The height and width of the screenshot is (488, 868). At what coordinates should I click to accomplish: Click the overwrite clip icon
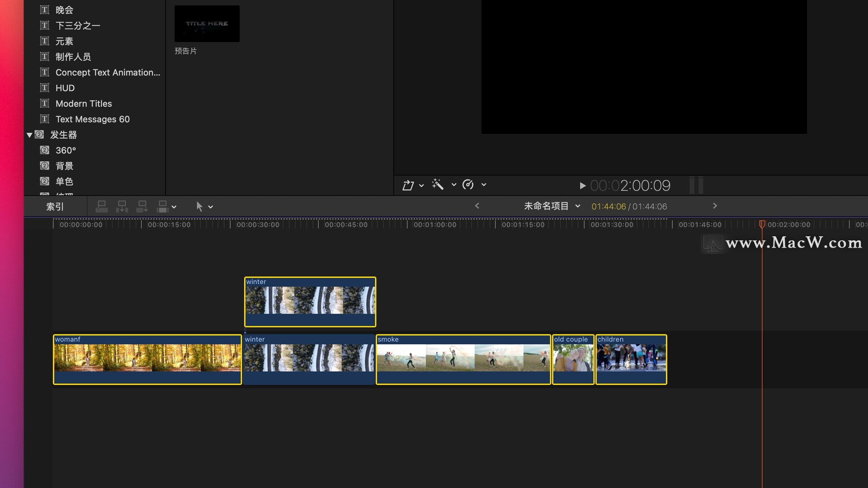(x=162, y=206)
